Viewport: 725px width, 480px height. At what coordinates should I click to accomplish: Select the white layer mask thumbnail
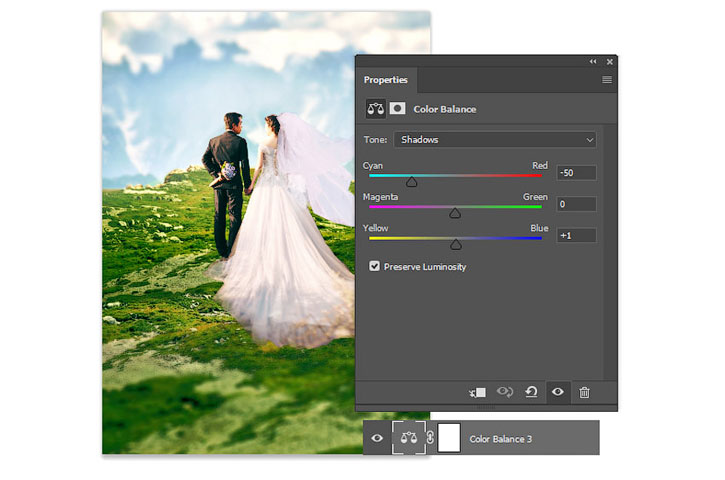coord(449,437)
